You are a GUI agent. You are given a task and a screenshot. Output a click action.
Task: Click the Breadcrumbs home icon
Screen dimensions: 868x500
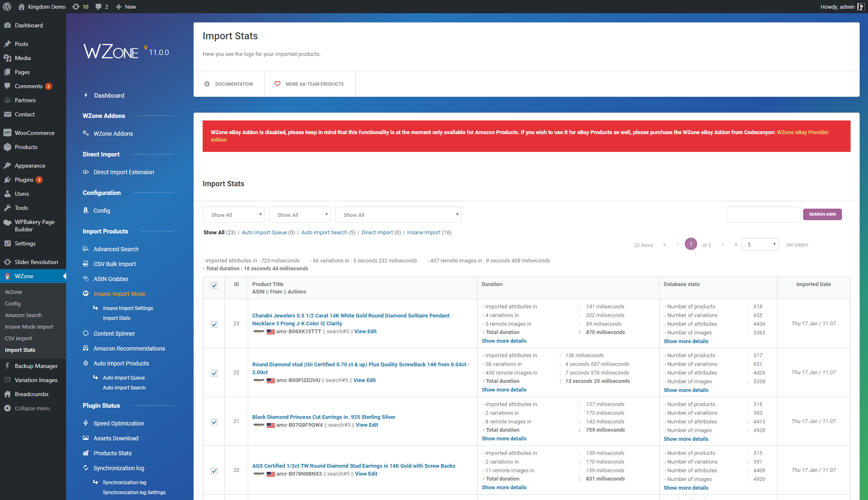7,394
